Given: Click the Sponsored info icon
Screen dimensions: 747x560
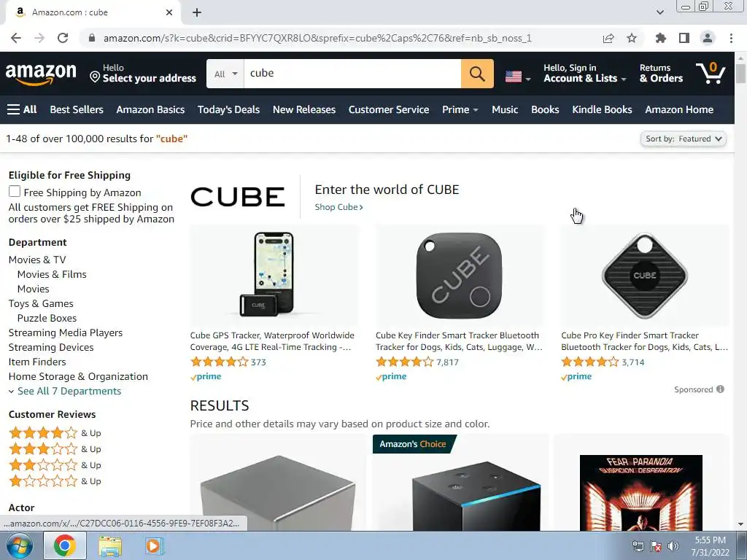Looking at the screenshot, I should click(720, 389).
